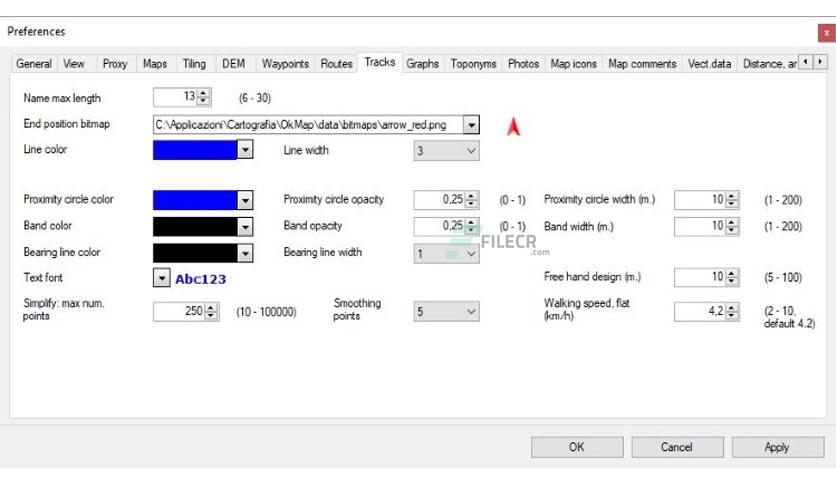The height and width of the screenshot is (484, 836).
Task: Open the Photos tab
Action: [524, 64]
